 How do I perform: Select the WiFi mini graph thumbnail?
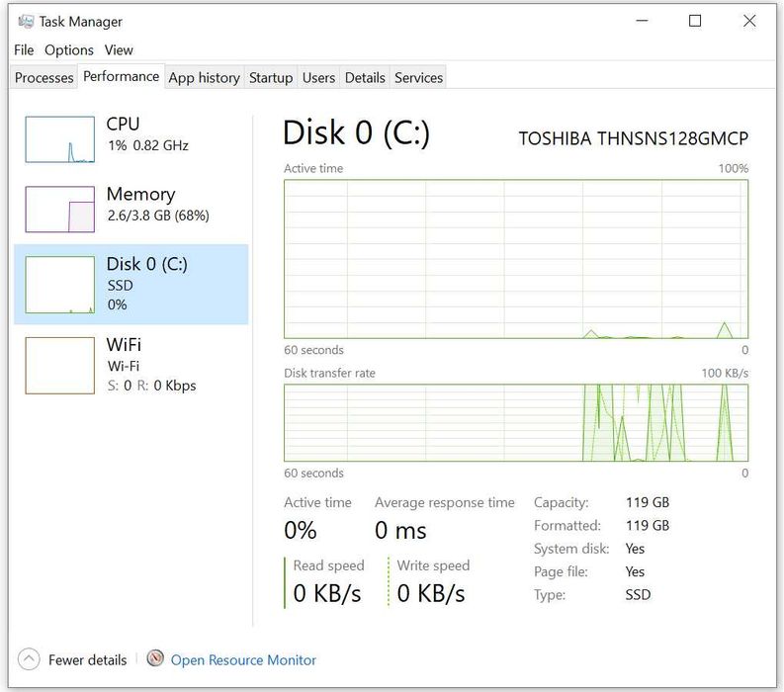coord(60,365)
